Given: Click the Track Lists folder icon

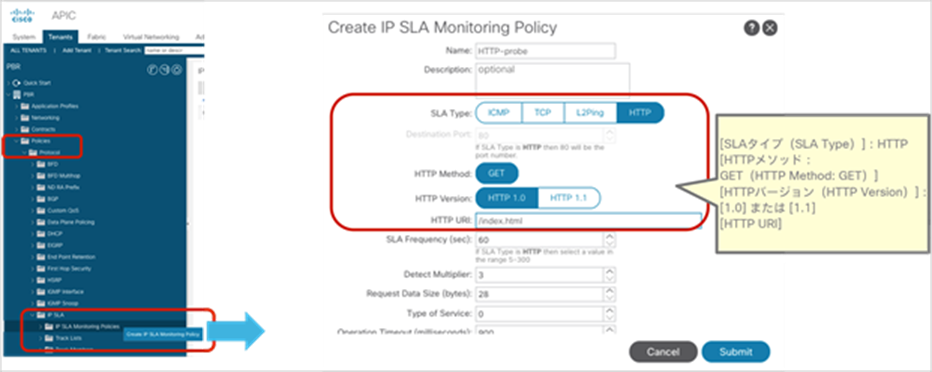Looking at the screenshot, I should coord(49,338).
